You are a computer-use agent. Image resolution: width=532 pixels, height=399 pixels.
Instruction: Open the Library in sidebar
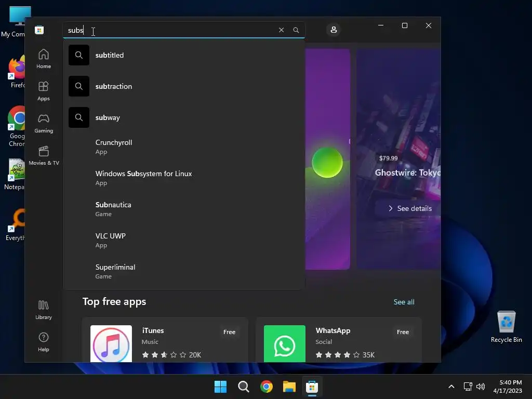44,310
